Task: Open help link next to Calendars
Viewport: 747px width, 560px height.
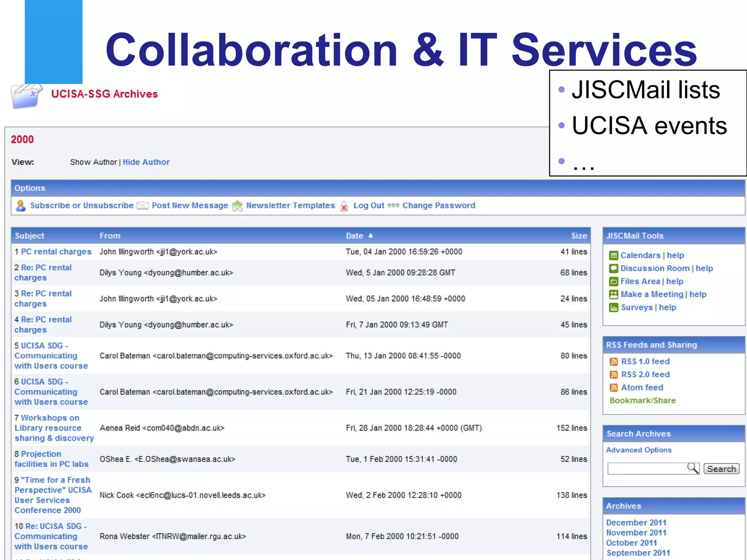Action: click(x=676, y=256)
